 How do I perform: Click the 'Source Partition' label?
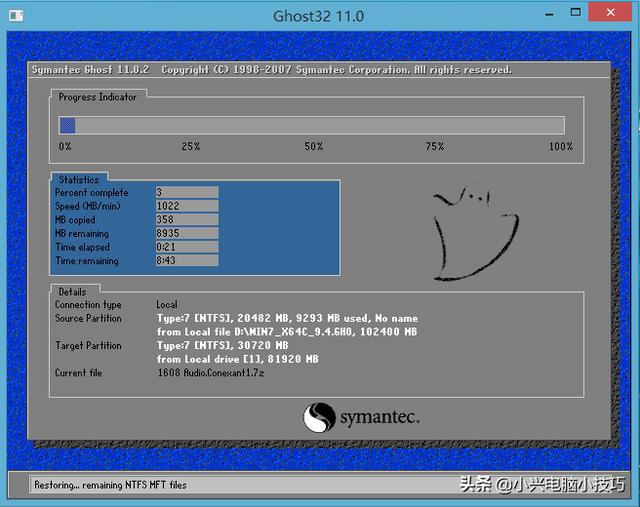(88, 318)
